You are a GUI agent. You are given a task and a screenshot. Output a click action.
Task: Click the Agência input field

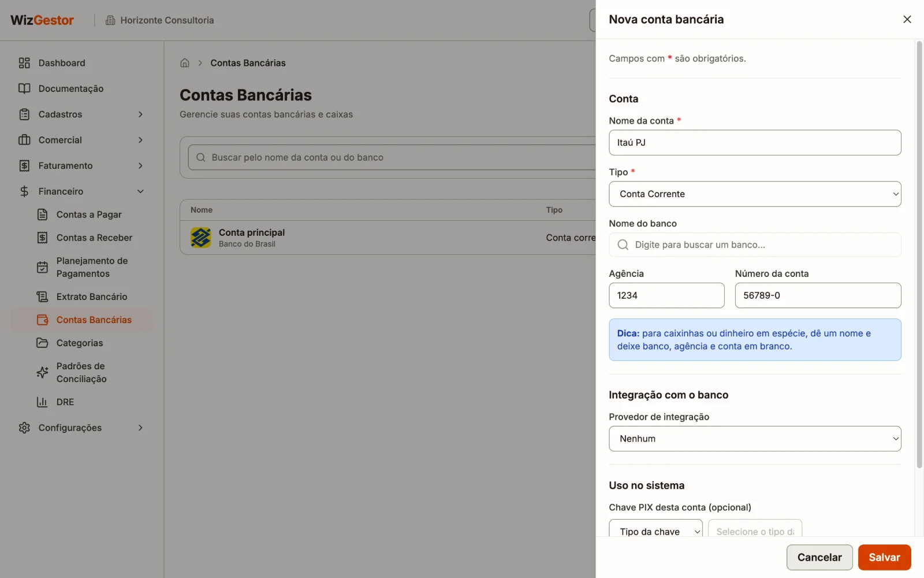pyautogui.click(x=666, y=295)
